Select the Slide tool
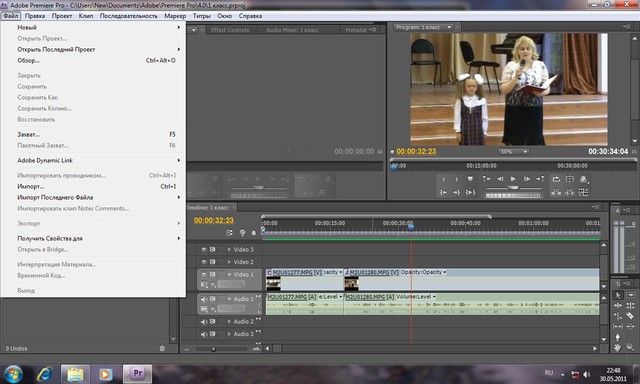640x384 pixels. (x=630, y=326)
